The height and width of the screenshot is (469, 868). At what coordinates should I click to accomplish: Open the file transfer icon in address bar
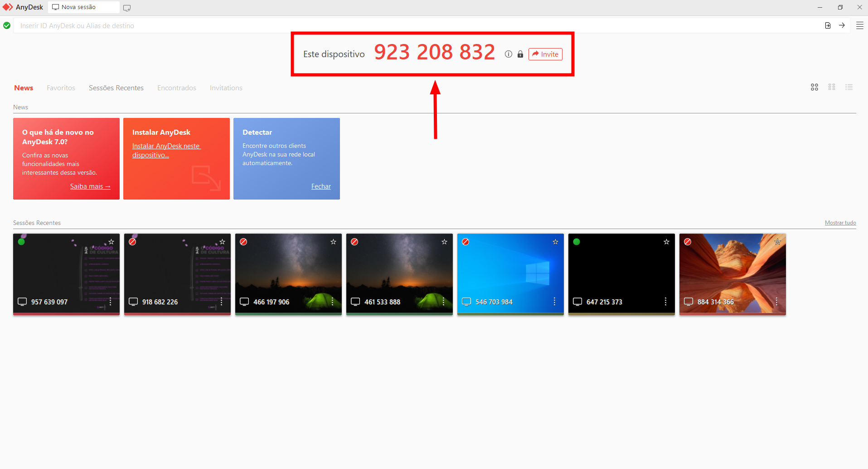coord(828,25)
